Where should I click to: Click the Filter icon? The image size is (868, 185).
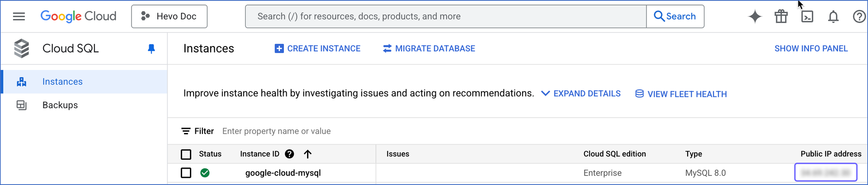tap(186, 131)
